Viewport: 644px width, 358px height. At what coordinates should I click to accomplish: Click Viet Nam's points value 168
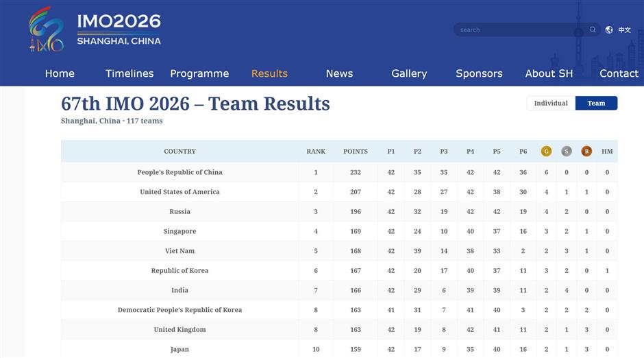[x=356, y=251]
